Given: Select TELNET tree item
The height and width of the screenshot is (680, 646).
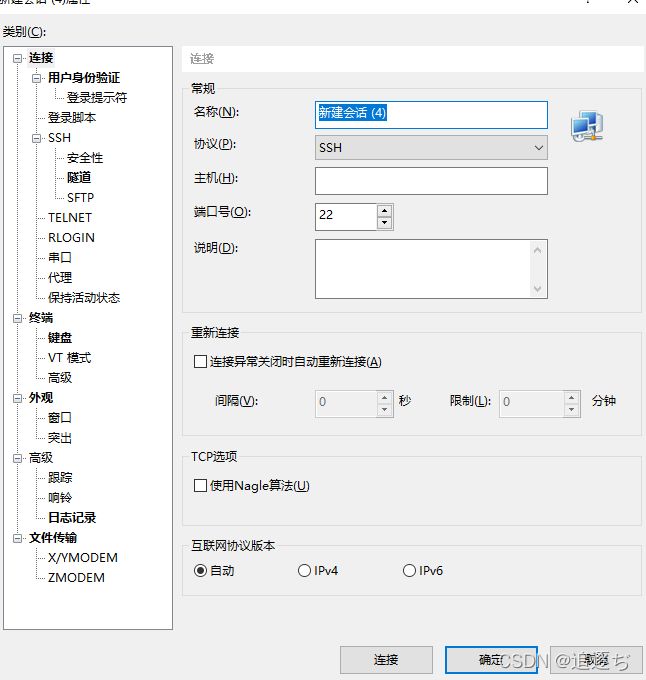Looking at the screenshot, I should [x=70, y=217].
